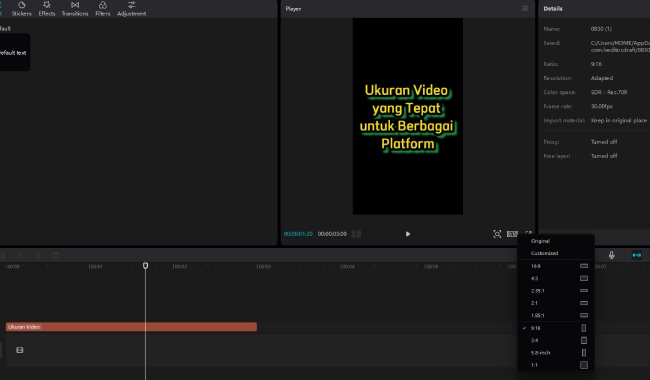Click the Player panel title
The width and height of the screenshot is (650, 380).
(293, 9)
